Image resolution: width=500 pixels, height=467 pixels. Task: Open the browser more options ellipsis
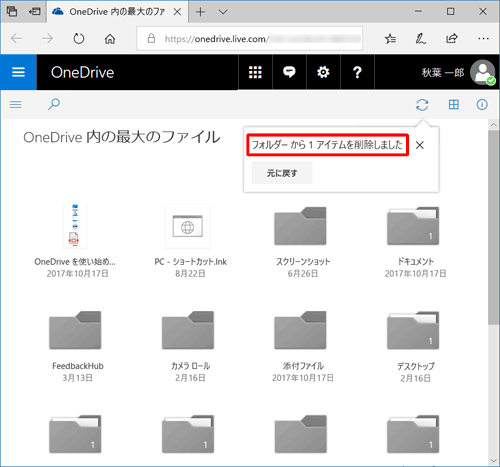pyautogui.click(x=483, y=39)
